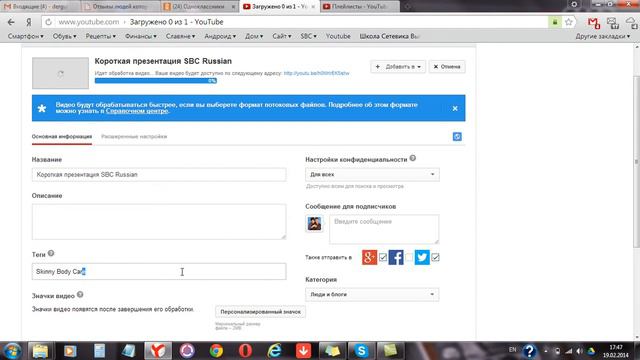
Task: Open the Категория dropdown Люди и блоги
Action: tap(372, 294)
